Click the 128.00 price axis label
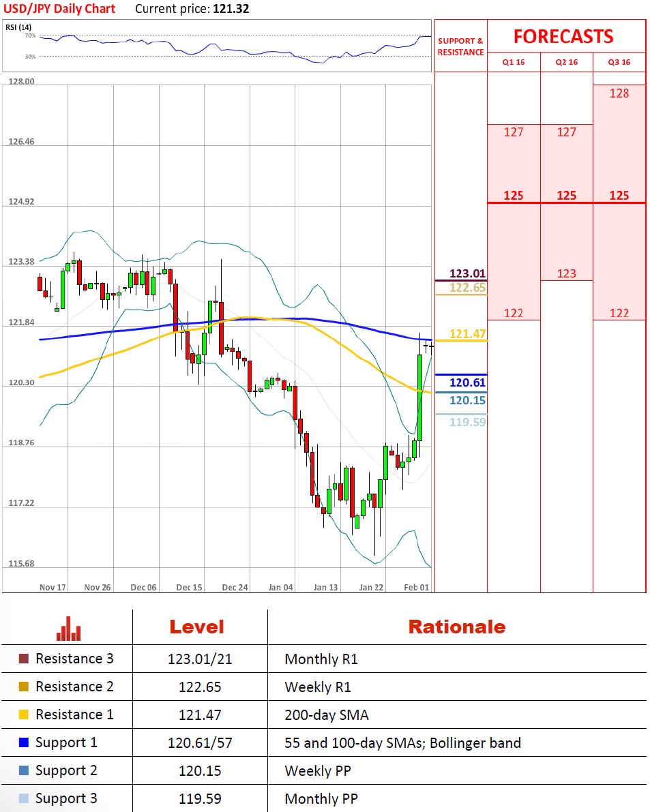Screen dimensions: 650x812 (x=21, y=81)
